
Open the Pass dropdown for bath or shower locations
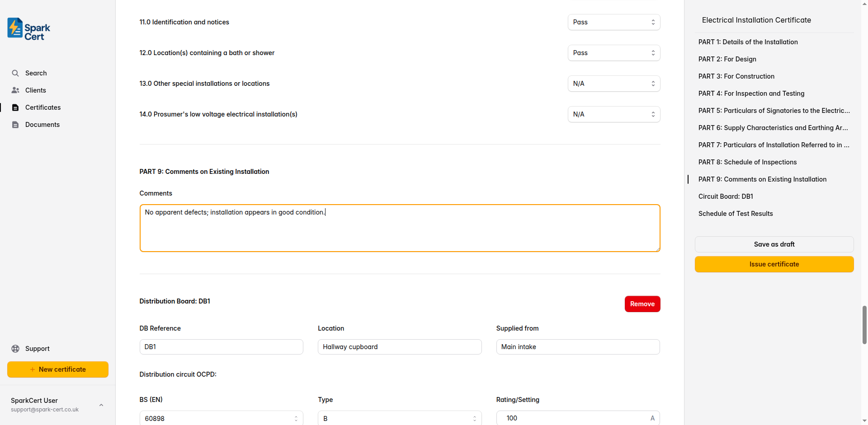tap(613, 53)
